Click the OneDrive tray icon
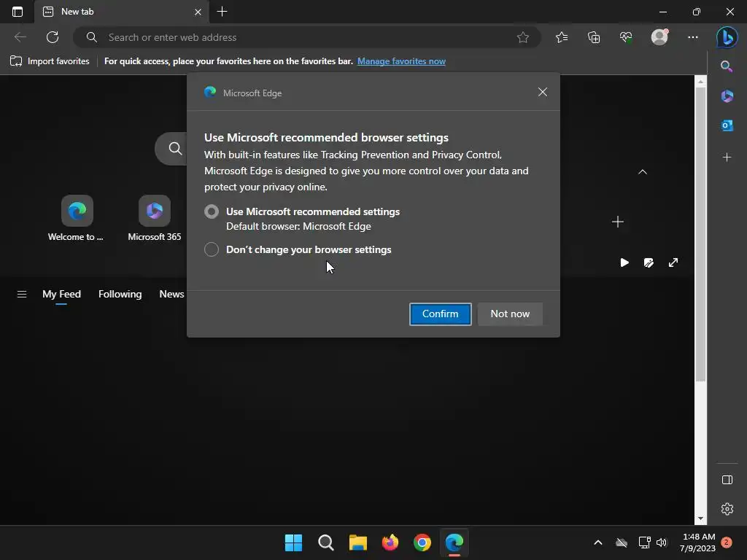Image resolution: width=747 pixels, height=560 pixels. click(622, 542)
